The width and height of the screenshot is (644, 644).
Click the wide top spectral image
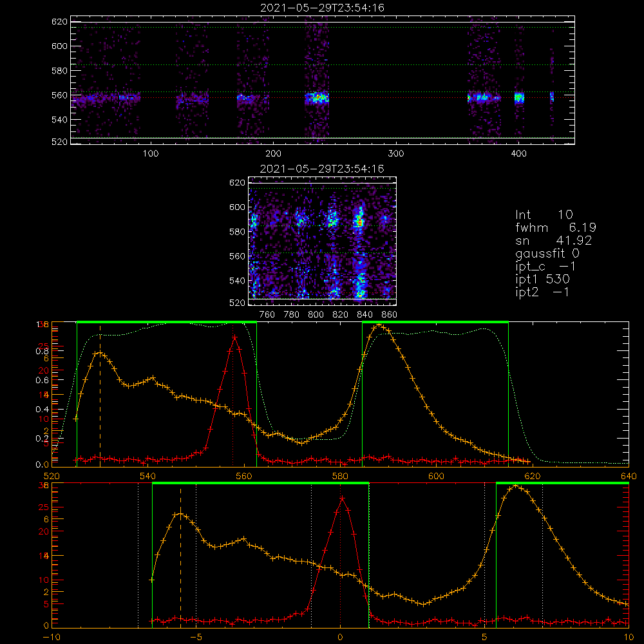pos(323,80)
